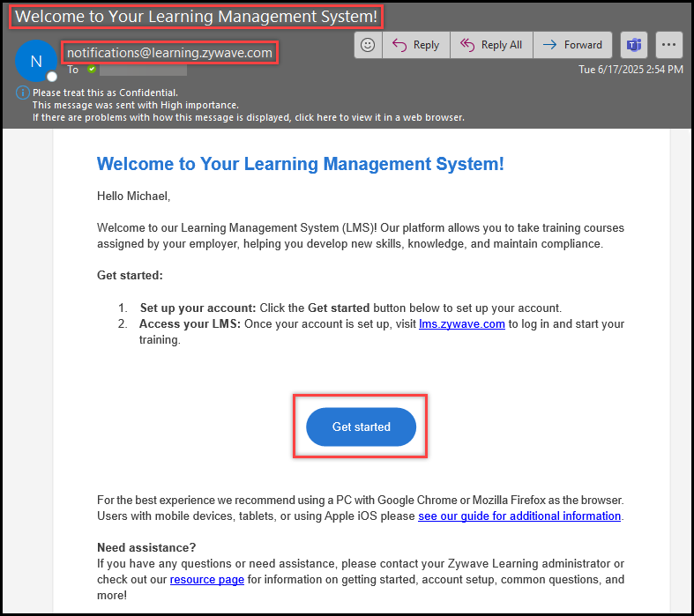Click 'This message was sent with High importance'
This screenshot has width=694, height=616.
[x=136, y=105]
